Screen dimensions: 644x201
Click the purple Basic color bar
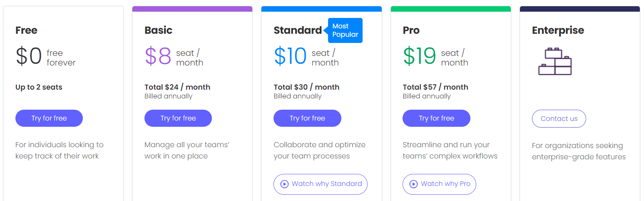pos(192,9)
